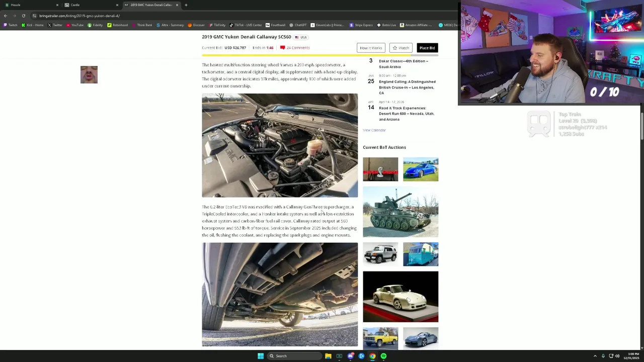
Task: Open the teal trailer auction thumbnail
Action: tap(421, 254)
